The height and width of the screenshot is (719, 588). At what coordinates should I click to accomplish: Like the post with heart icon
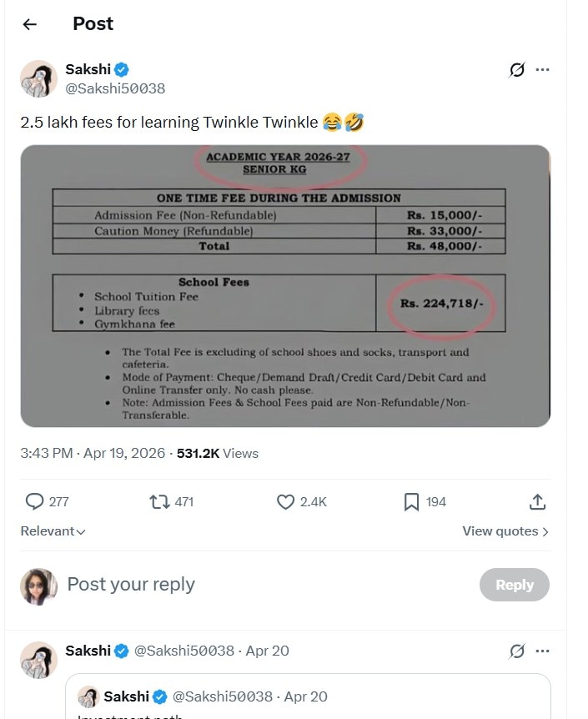285,501
